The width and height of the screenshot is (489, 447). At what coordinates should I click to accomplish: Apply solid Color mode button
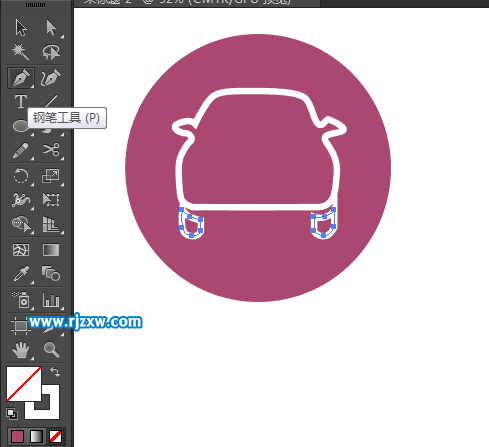17,436
